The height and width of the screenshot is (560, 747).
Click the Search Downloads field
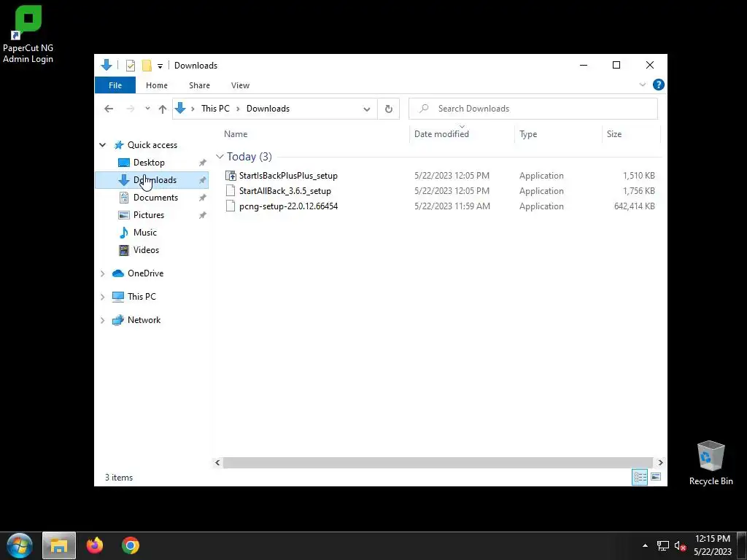pos(533,109)
